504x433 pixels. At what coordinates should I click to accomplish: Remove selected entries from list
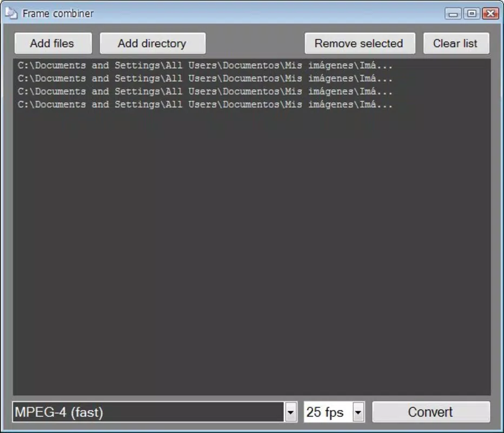[360, 43]
